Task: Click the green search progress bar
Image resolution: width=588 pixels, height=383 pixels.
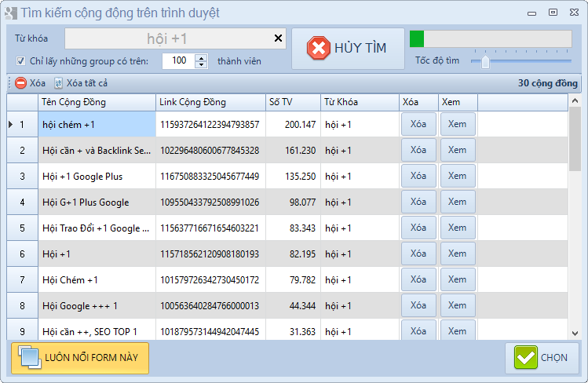Action: pyautogui.click(x=491, y=39)
